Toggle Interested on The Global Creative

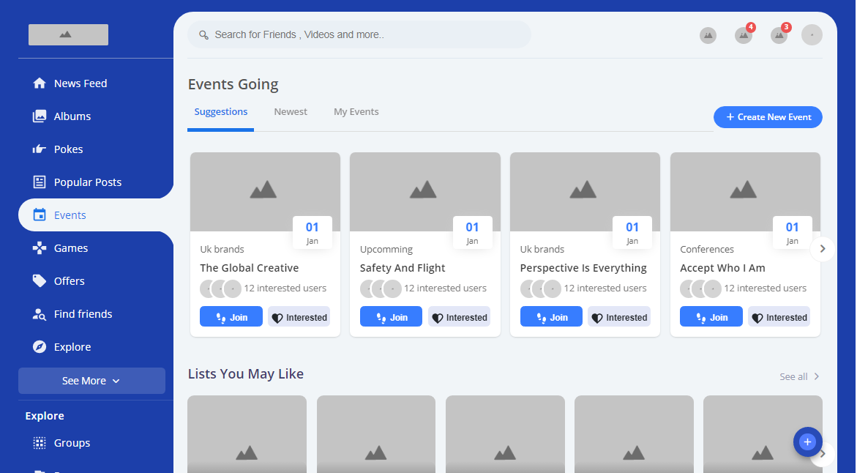click(299, 317)
